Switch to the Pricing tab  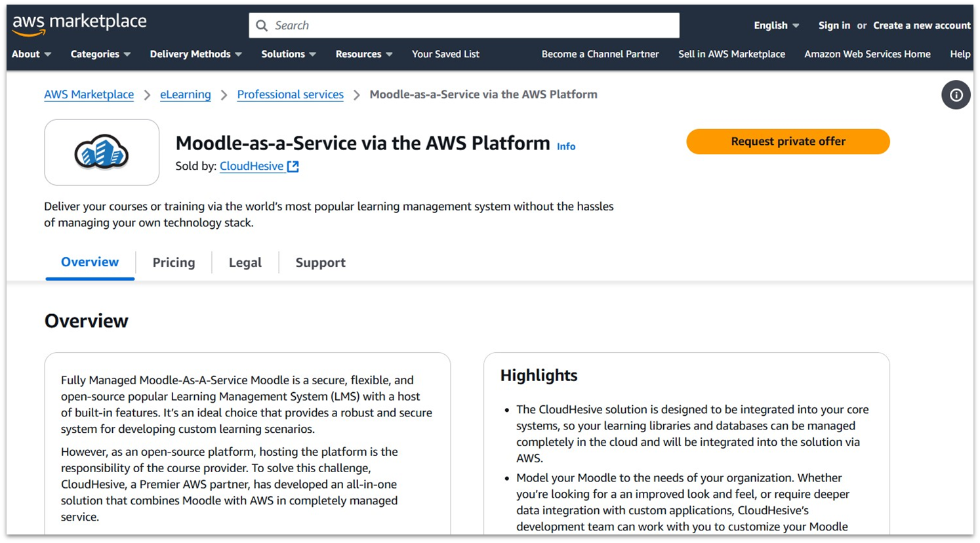174,263
